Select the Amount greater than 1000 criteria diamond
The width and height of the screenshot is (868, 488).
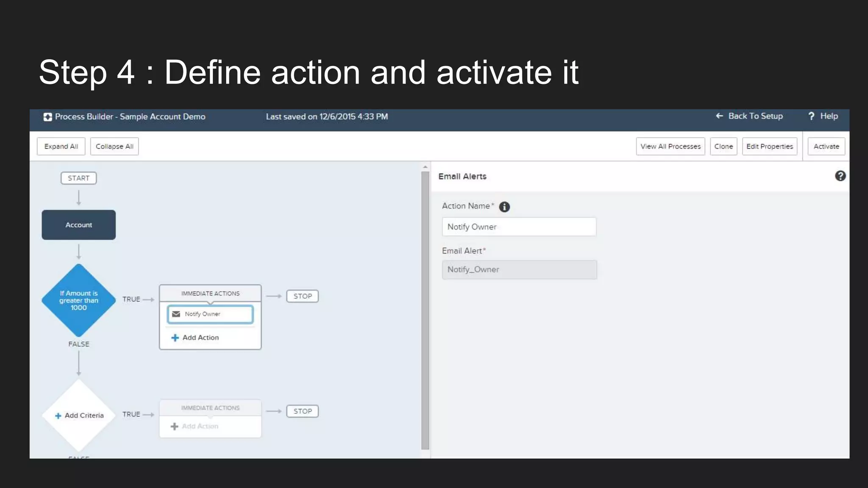[79, 300]
